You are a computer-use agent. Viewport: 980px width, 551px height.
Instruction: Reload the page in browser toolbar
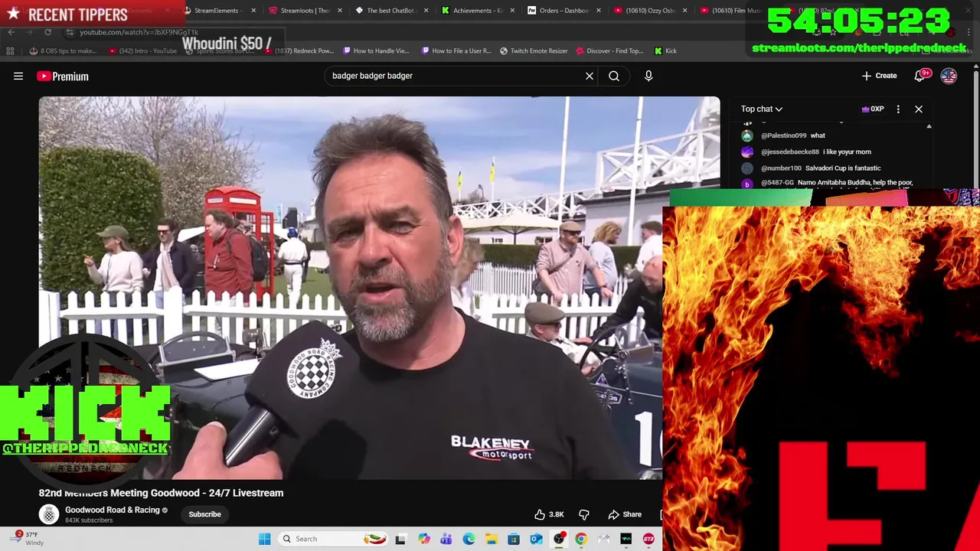(47, 32)
